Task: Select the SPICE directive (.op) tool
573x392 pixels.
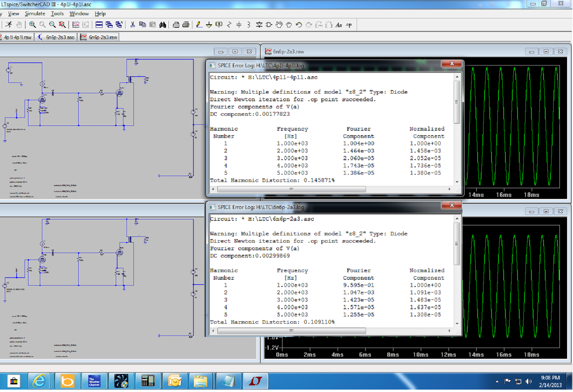Action: pos(349,25)
